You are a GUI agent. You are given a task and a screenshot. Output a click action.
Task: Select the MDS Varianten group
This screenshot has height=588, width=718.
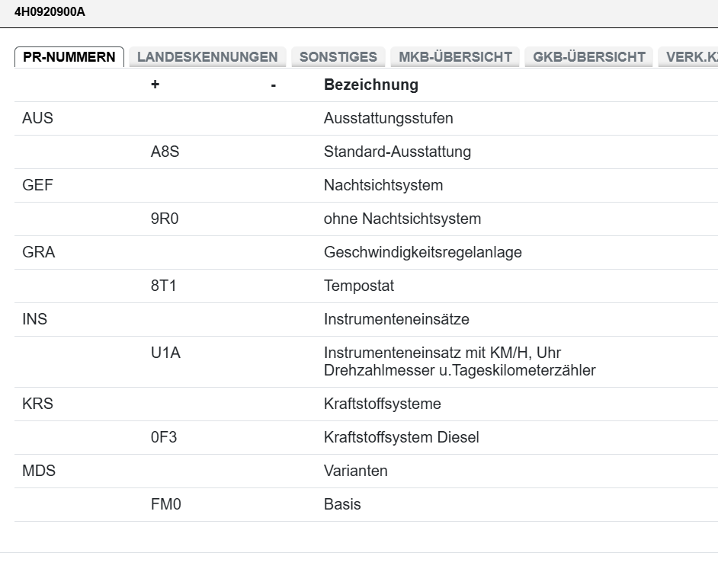38,471
